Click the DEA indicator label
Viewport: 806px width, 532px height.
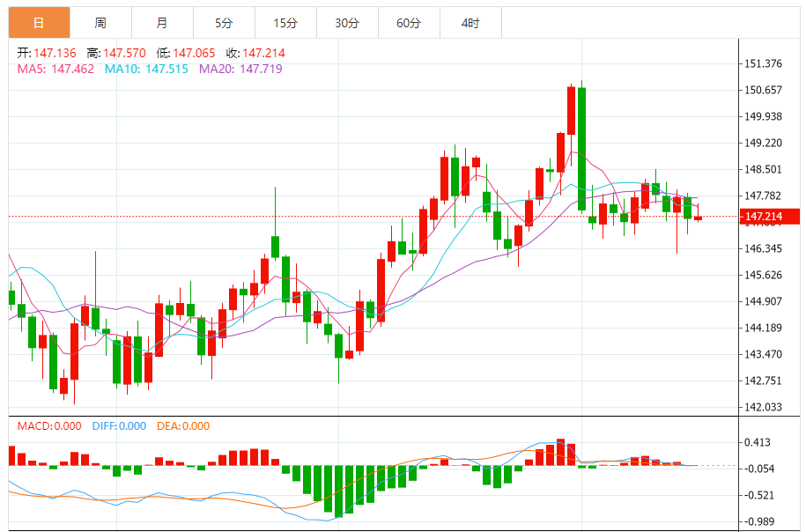pyautogui.click(x=183, y=426)
